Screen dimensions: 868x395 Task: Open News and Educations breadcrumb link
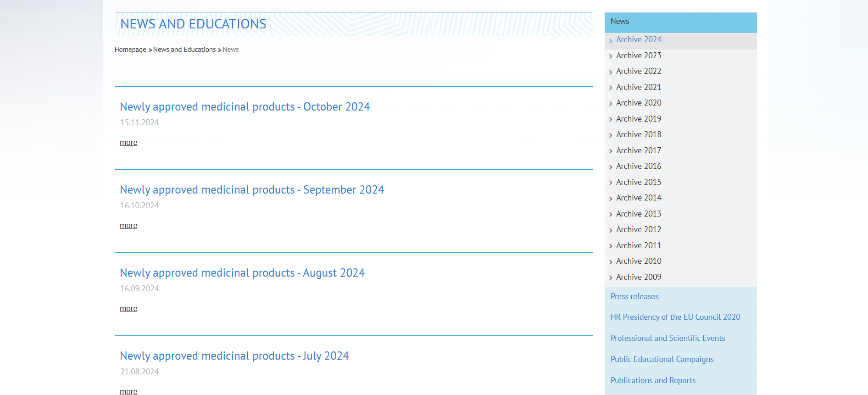click(184, 50)
